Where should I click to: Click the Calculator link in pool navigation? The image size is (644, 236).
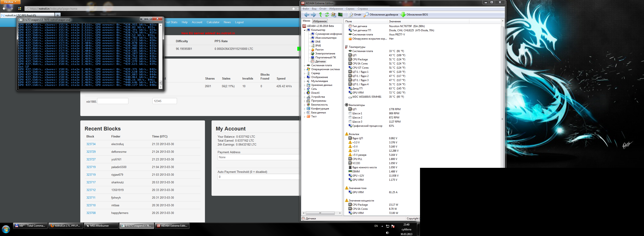point(213,22)
